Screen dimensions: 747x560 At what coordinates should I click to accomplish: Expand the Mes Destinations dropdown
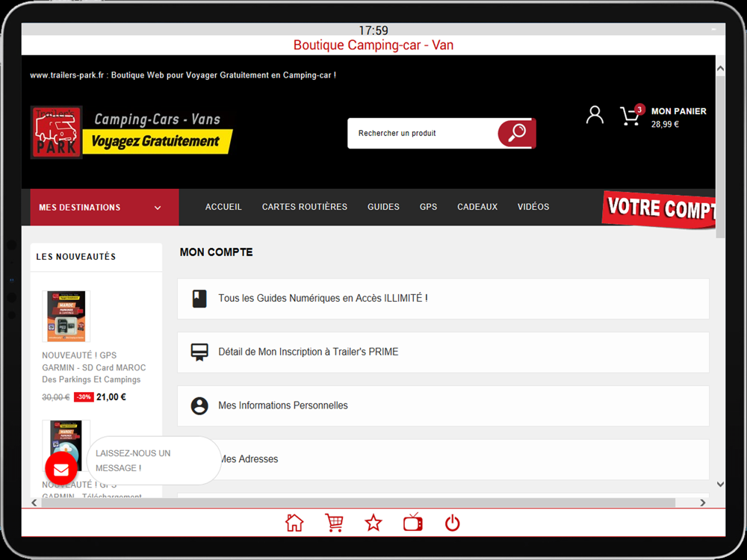tap(105, 207)
